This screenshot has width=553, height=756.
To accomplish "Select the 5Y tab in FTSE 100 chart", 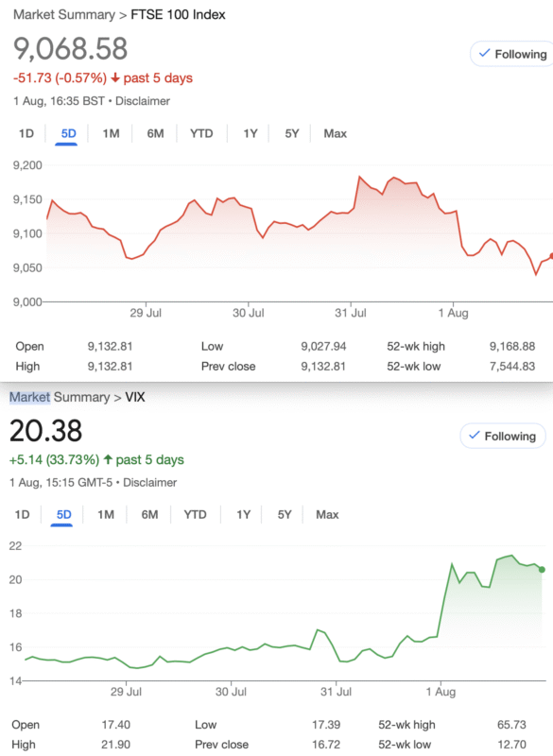I will [292, 133].
